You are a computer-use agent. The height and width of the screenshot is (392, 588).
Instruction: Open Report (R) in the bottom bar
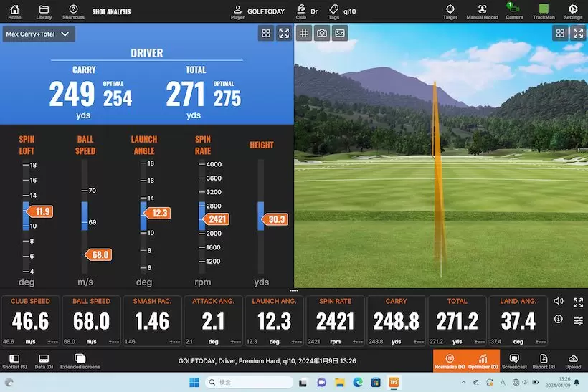point(543,360)
